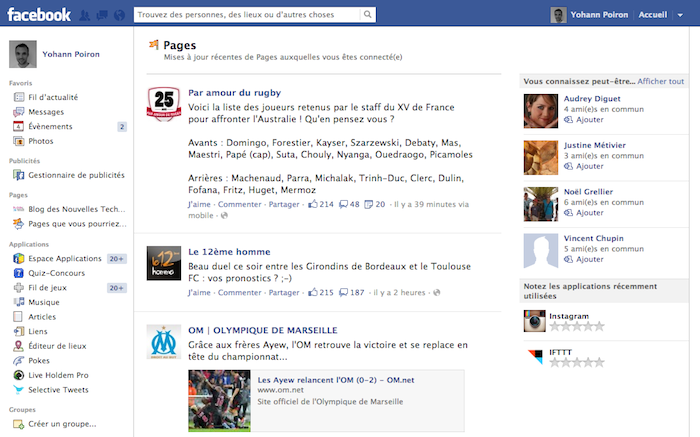Viewport: 700px width, 437px height.
Task: Click Le 12ème homme logo thumbnail
Action: pos(164,263)
